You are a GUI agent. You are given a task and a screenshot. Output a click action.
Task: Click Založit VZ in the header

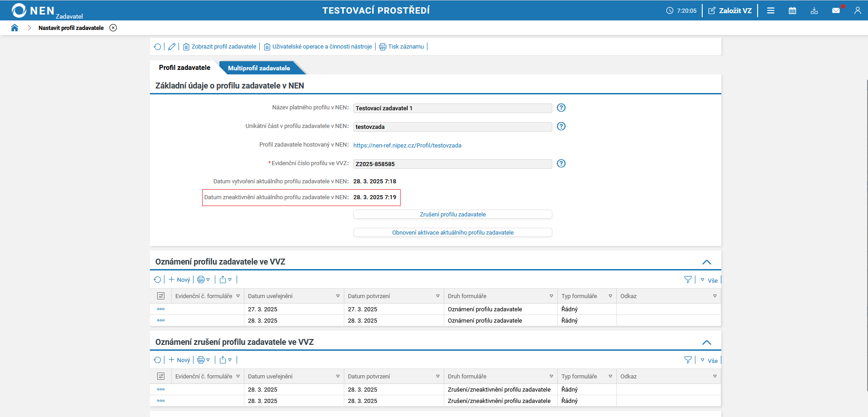[730, 10]
